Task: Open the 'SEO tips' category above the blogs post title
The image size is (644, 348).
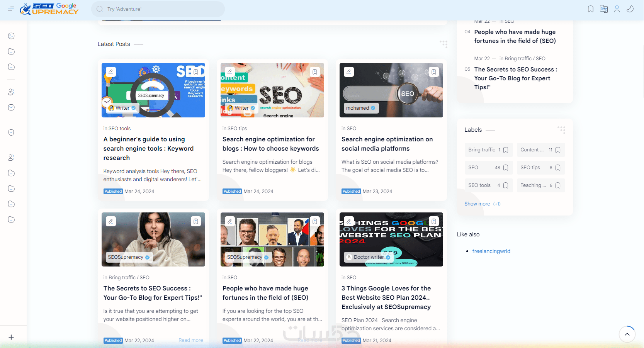Action: [x=237, y=128]
